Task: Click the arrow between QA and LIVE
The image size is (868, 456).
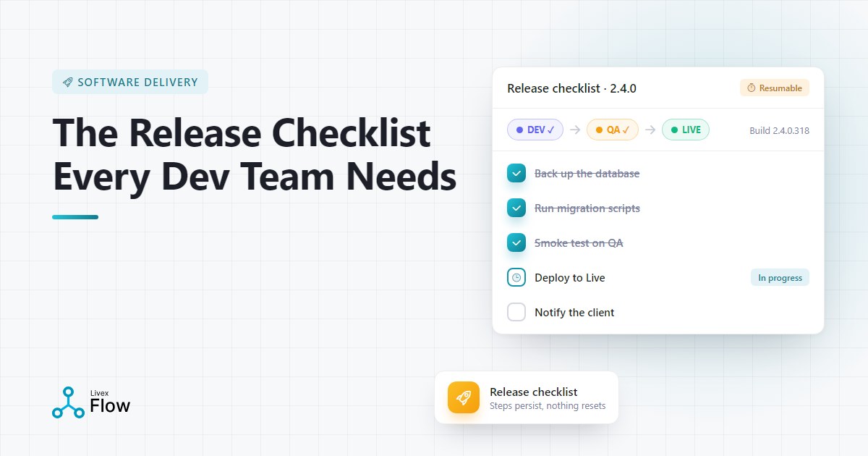Action: coord(650,130)
